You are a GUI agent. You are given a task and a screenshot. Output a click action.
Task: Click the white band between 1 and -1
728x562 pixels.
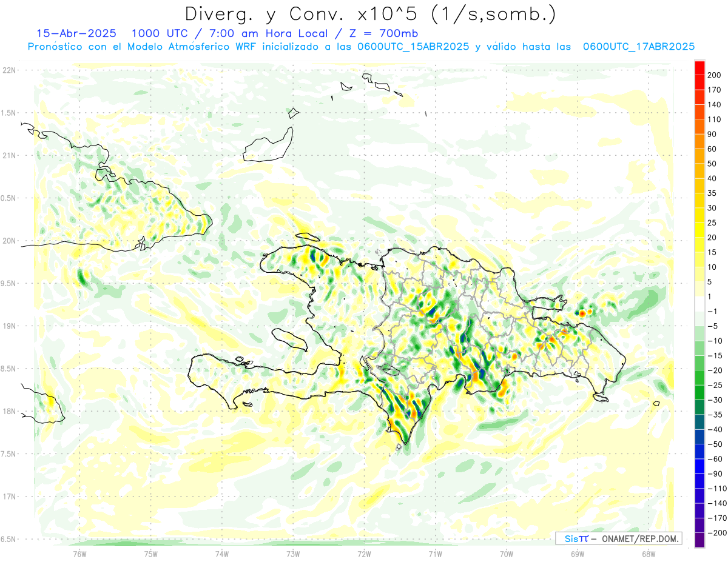click(x=699, y=304)
